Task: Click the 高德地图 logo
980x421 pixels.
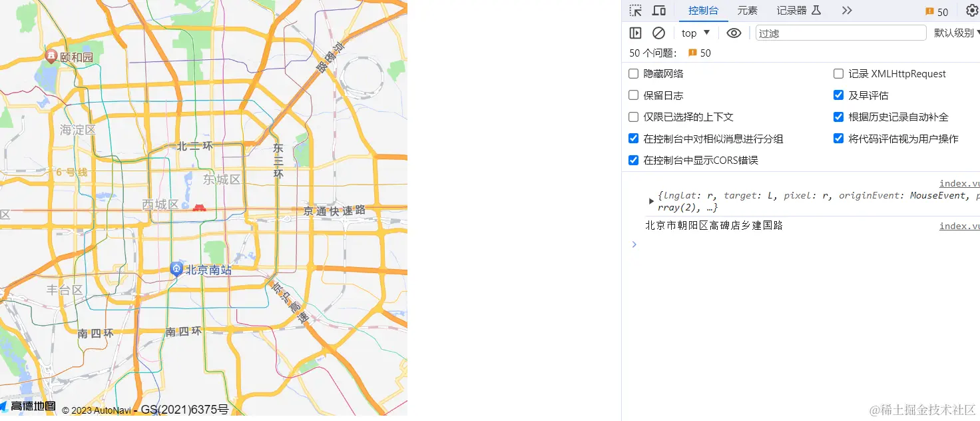Action: (28, 406)
